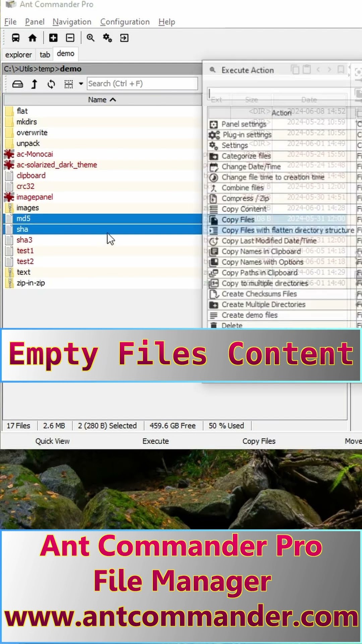This screenshot has width=362, height=644.
Task: Choose Compress / Zip action
Action: (282, 199)
